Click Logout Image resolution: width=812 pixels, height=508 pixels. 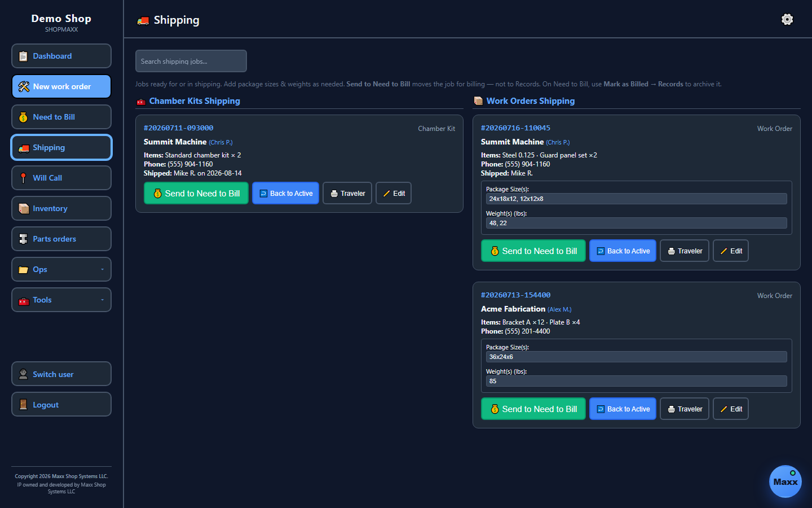(61, 404)
